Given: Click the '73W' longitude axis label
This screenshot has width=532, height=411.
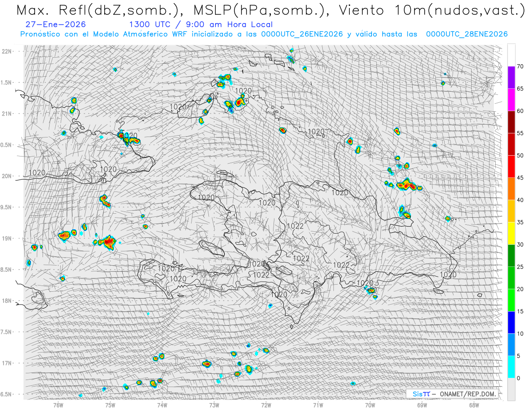Looking at the screenshot, I should 214,405.
